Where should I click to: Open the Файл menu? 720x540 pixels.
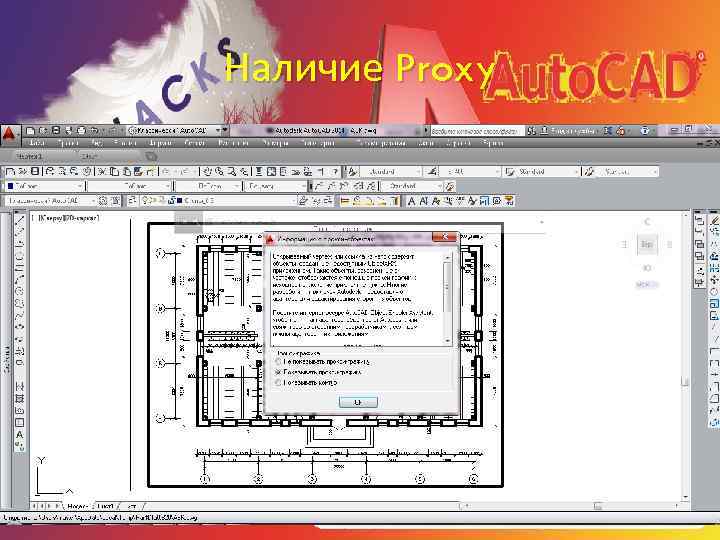point(36,143)
